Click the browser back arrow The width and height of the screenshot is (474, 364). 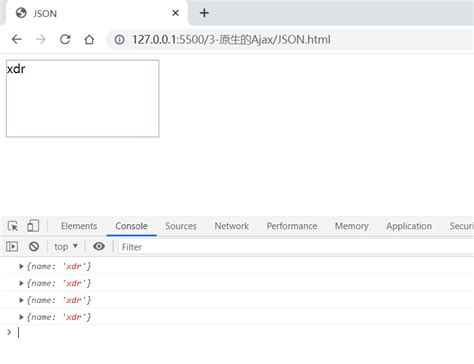pyautogui.click(x=17, y=39)
